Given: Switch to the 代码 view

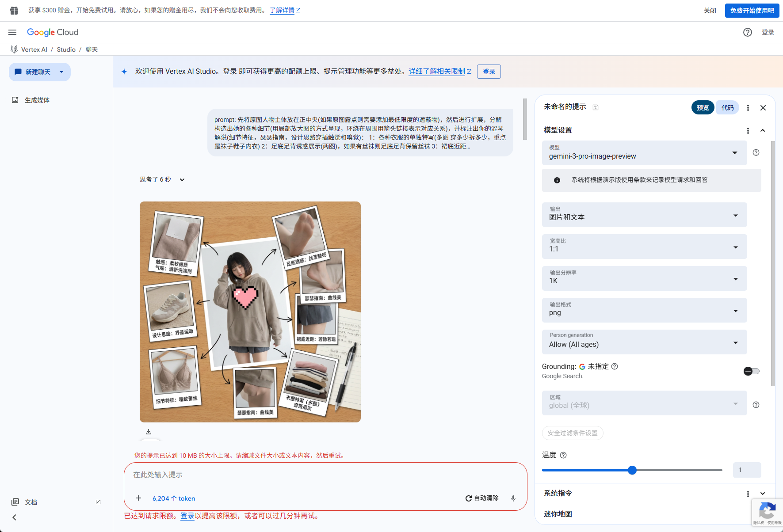Looking at the screenshot, I should [727, 107].
